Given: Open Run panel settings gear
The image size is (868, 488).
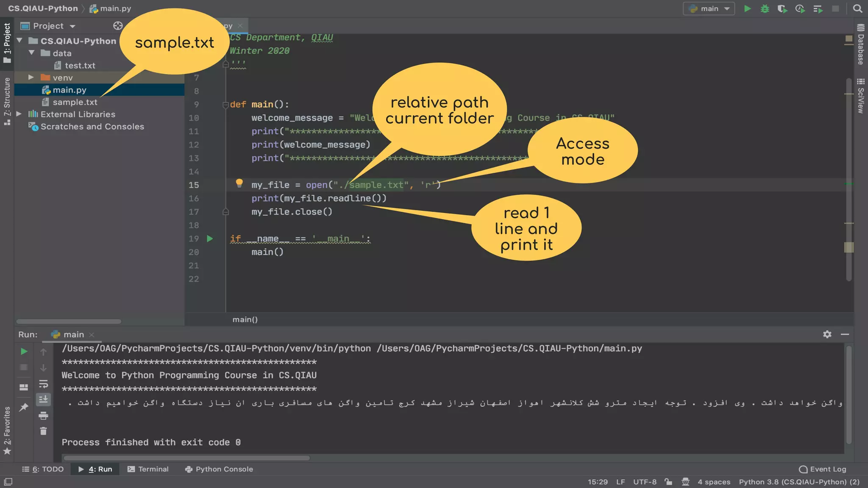Looking at the screenshot, I should click(827, 334).
